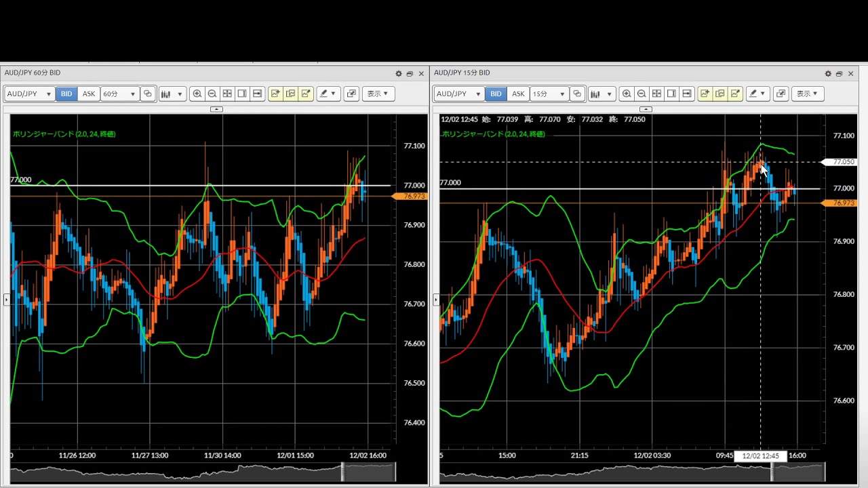Click fit-to-screen icon in 60分 chart toolbar

click(227, 94)
